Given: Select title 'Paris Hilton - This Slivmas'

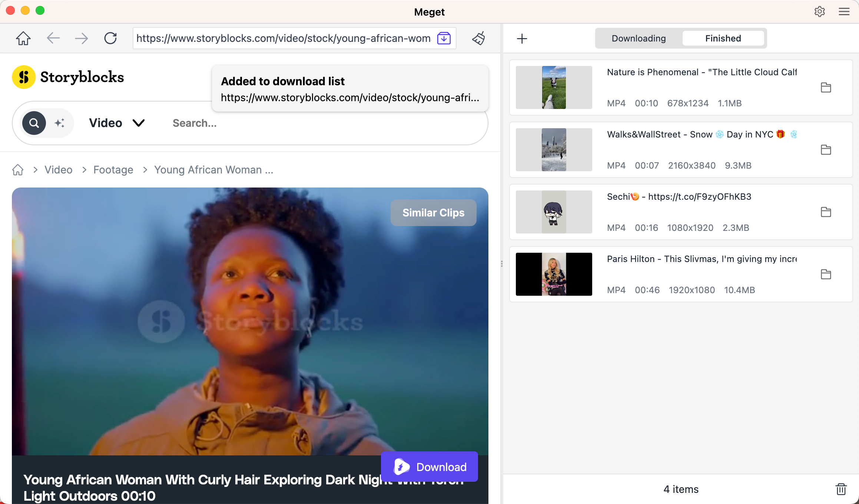Looking at the screenshot, I should tap(702, 259).
